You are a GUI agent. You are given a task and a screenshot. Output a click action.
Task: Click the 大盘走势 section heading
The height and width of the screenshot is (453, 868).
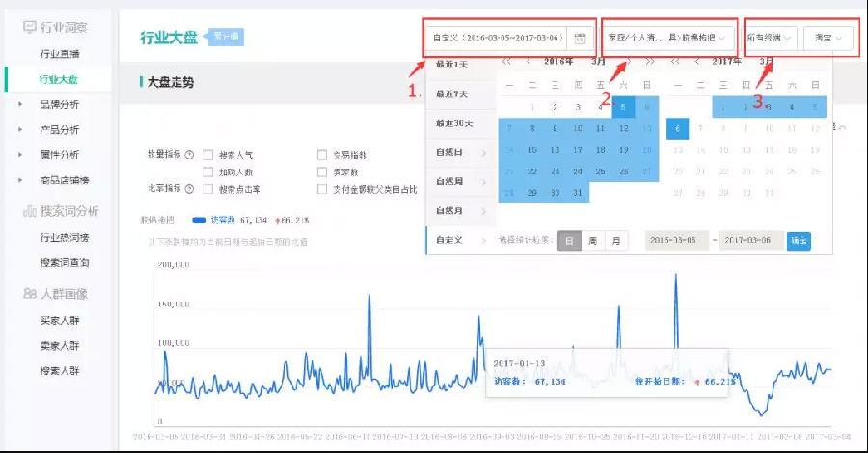pos(171,83)
